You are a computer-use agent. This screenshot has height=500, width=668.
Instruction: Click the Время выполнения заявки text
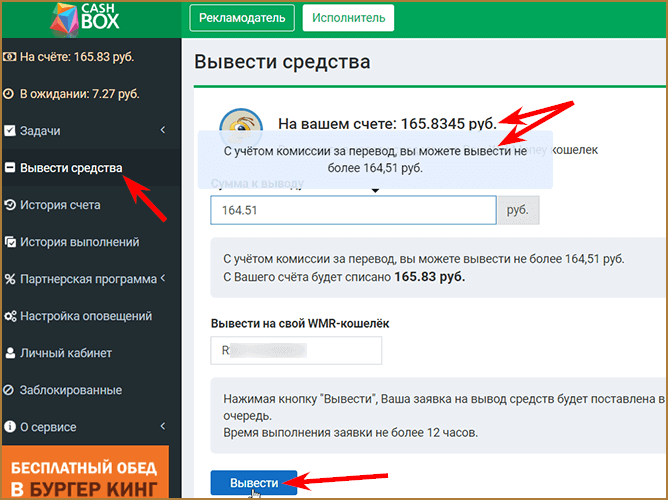point(350,433)
